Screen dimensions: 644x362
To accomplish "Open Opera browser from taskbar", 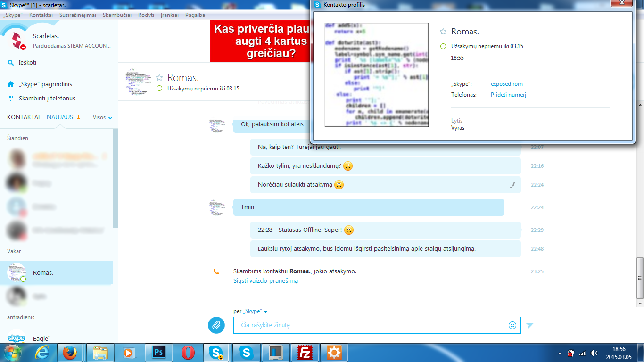I will pyautogui.click(x=188, y=353).
